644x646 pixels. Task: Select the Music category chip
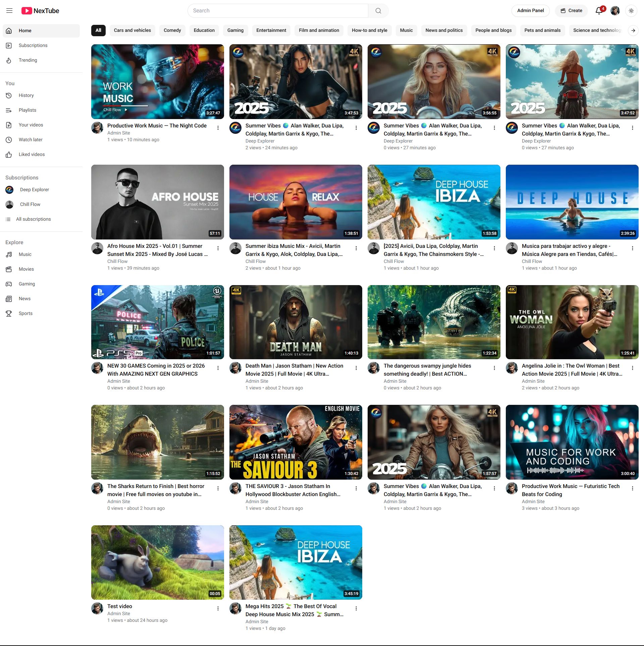point(406,31)
